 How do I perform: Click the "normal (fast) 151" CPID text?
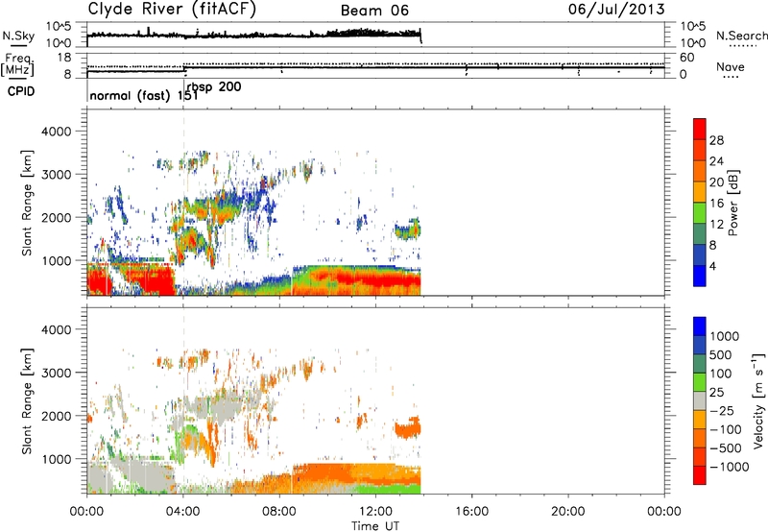point(143,95)
